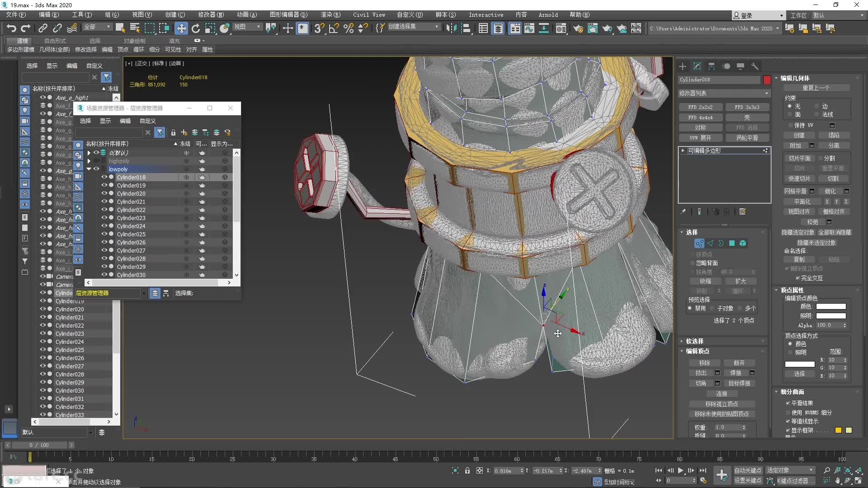The width and height of the screenshot is (868, 488).
Task: Click the 目标焊接 button
Action: point(739,384)
